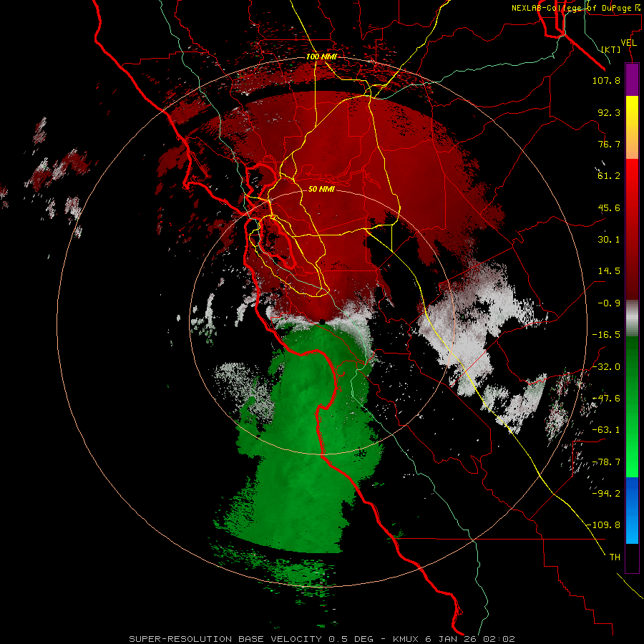Pick the purple segment of the color bar
644x644 pixels.
(632, 80)
